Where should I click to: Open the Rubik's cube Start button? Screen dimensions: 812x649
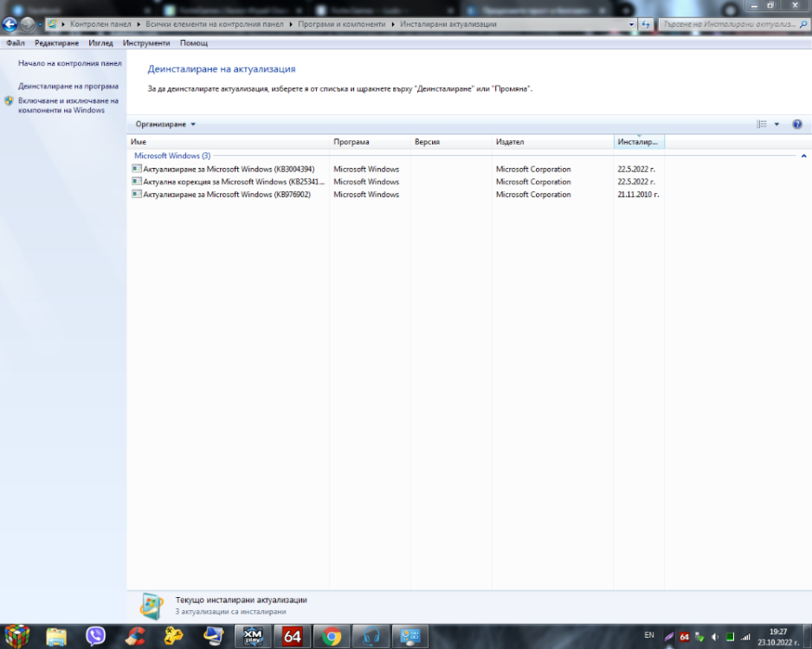coord(17,636)
